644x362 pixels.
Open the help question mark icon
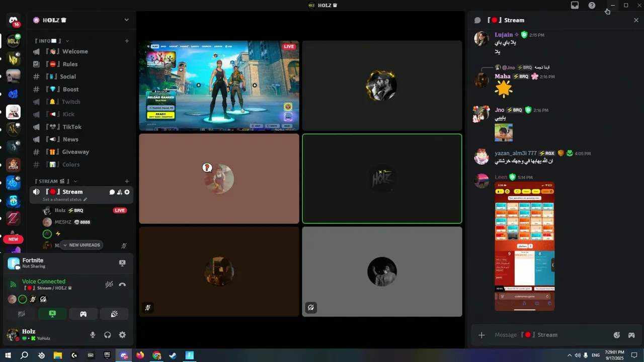coord(592,5)
